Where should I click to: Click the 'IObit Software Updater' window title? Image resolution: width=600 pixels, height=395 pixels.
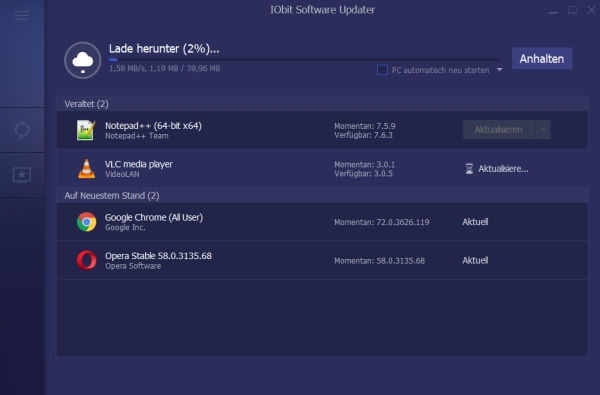click(322, 10)
